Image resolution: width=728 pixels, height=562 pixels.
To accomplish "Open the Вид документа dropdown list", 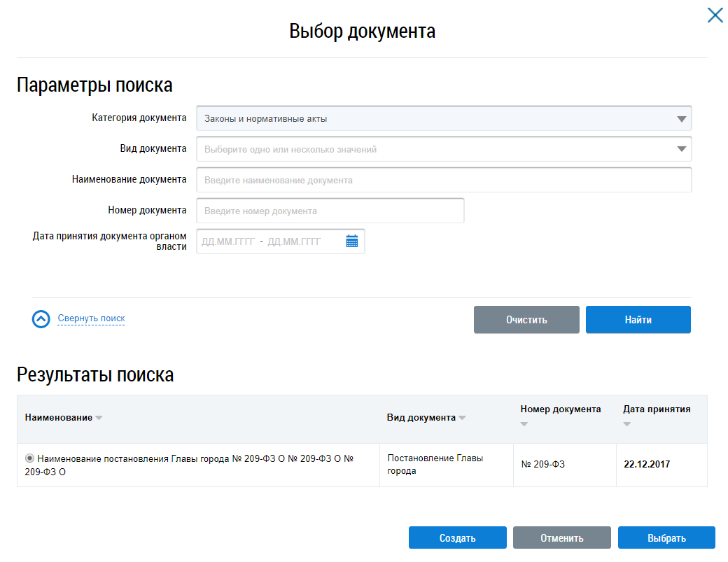I will click(681, 149).
